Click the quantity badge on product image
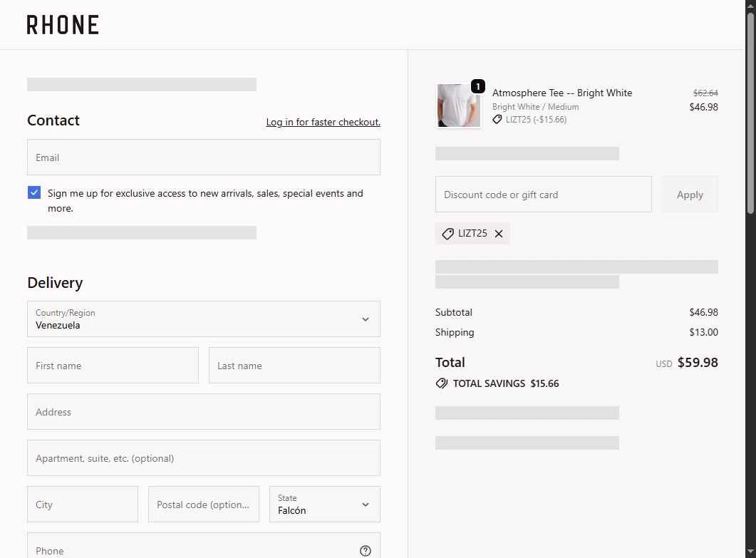Image resolution: width=756 pixels, height=558 pixels. click(x=478, y=86)
